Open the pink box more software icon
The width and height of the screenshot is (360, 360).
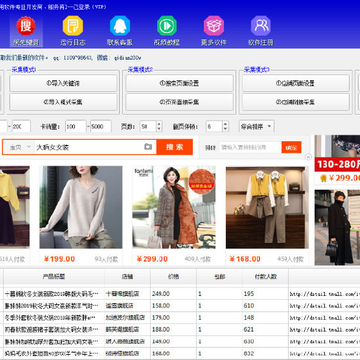214,26
